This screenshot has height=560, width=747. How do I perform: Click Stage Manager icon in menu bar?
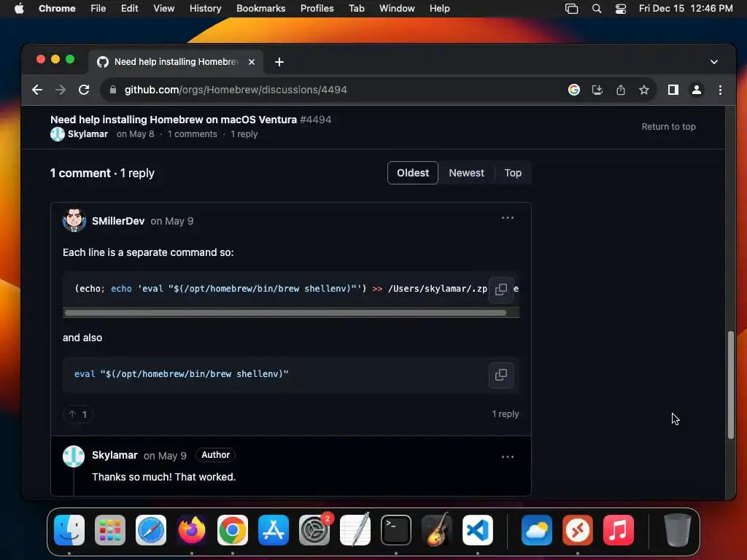pyautogui.click(x=571, y=9)
